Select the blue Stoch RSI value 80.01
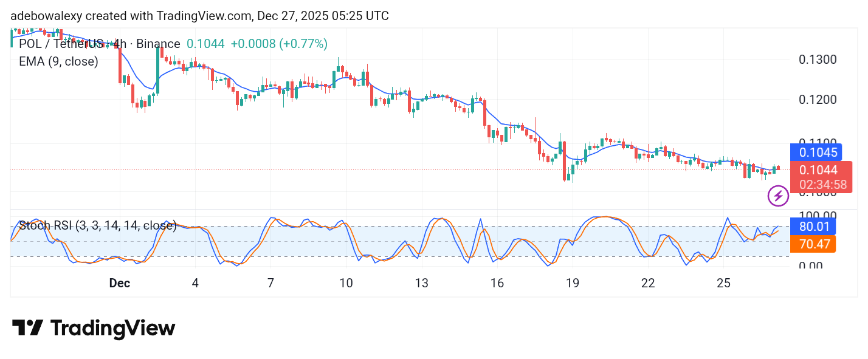 (813, 227)
